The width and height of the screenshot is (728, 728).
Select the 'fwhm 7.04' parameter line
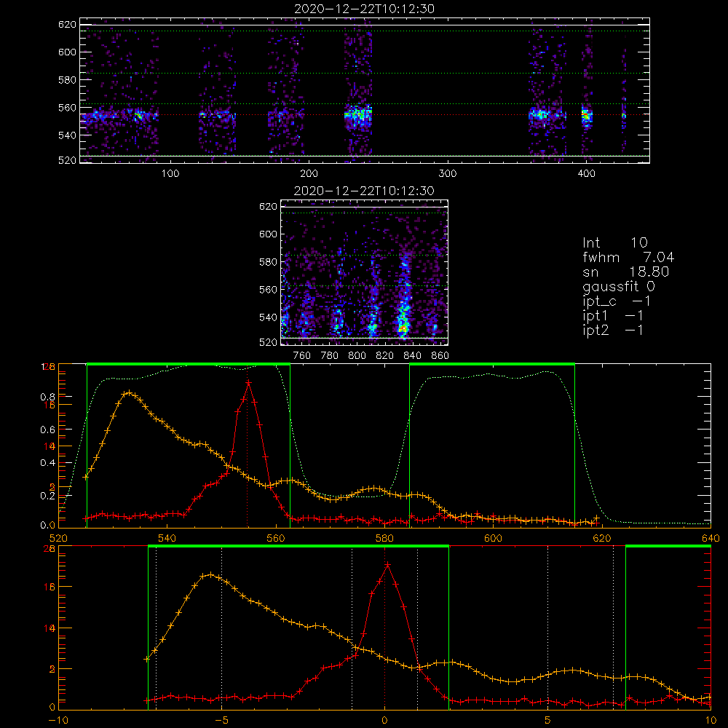(x=629, y=257)
